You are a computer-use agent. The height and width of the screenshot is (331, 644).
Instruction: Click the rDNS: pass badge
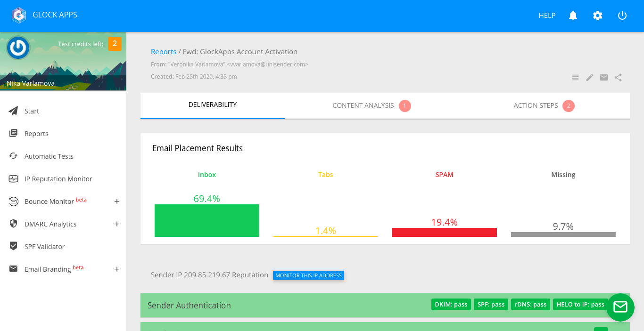point(531,305)
